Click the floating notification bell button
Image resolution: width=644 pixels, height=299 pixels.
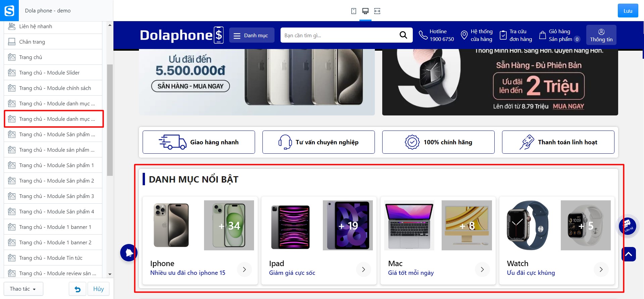point(129,253)
